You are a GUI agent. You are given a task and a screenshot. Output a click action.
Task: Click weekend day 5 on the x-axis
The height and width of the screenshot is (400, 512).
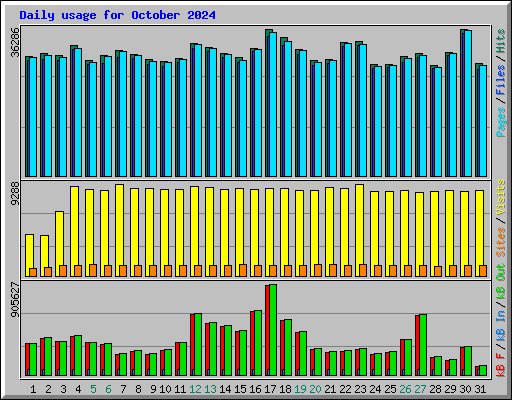[x=93, y=389]
